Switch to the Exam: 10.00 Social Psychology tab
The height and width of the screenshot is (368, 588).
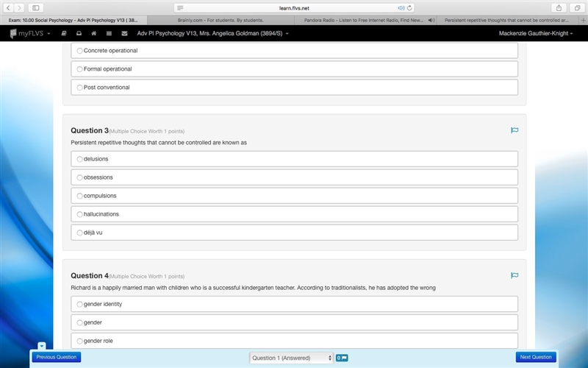tap(73, 21)
